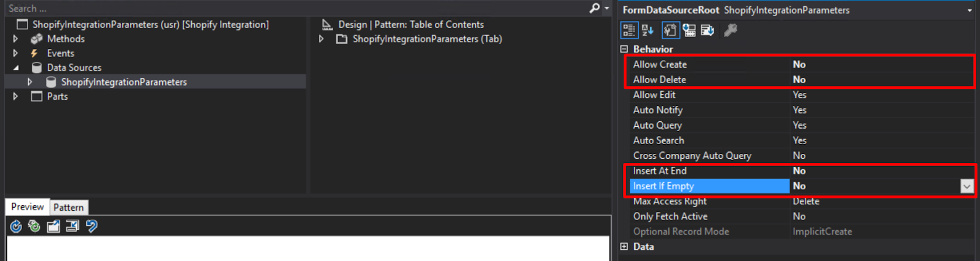
Task: Expand the Events node
Action: pos(15,53)
